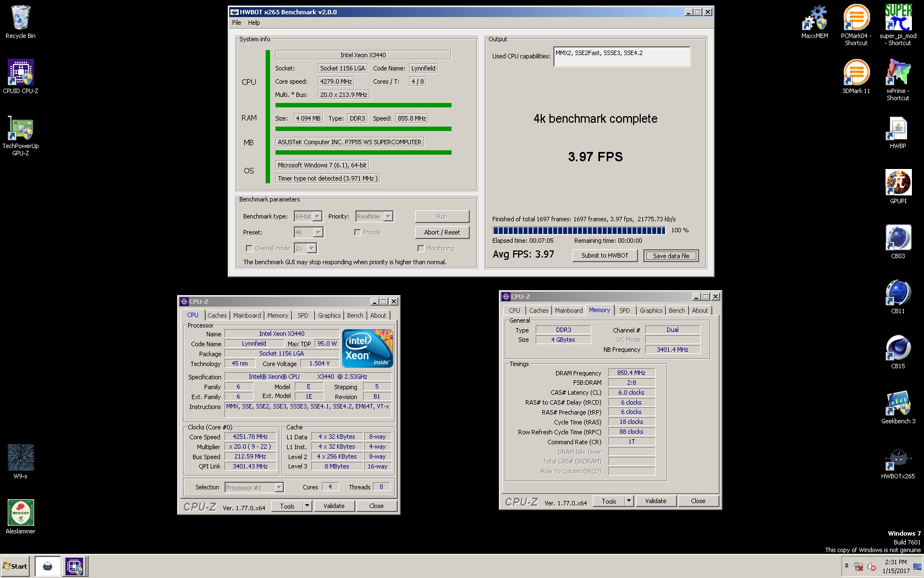
Task: Click Save data file button
Action: [671, 255]
